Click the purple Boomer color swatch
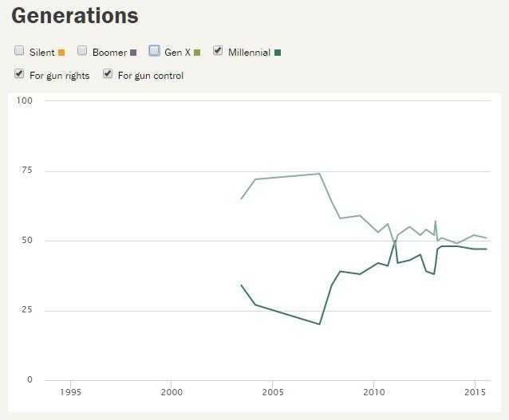 tap(133, 53)
